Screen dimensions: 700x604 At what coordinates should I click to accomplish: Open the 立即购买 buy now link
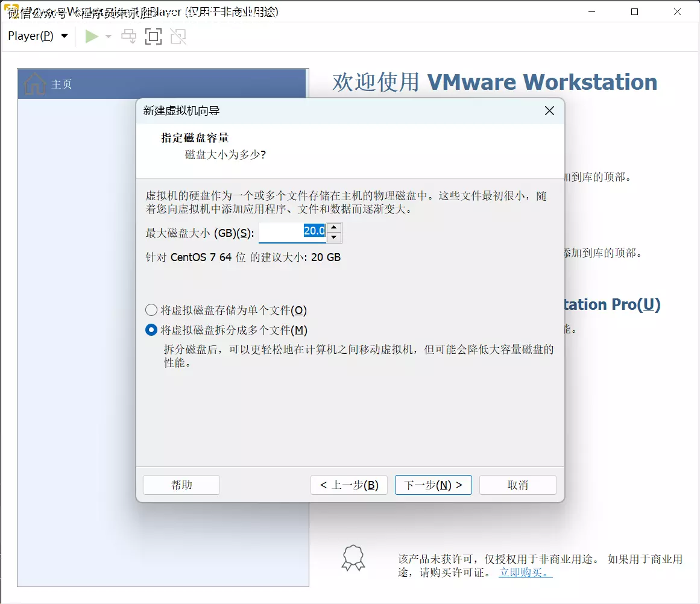point(525,573)
